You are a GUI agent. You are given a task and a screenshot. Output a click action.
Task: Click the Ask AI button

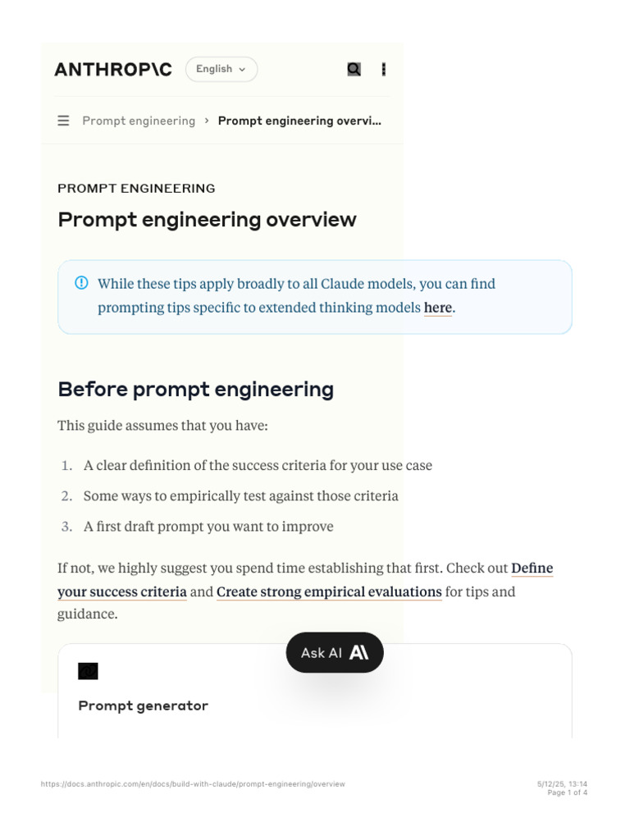click(x=334, y=653)
